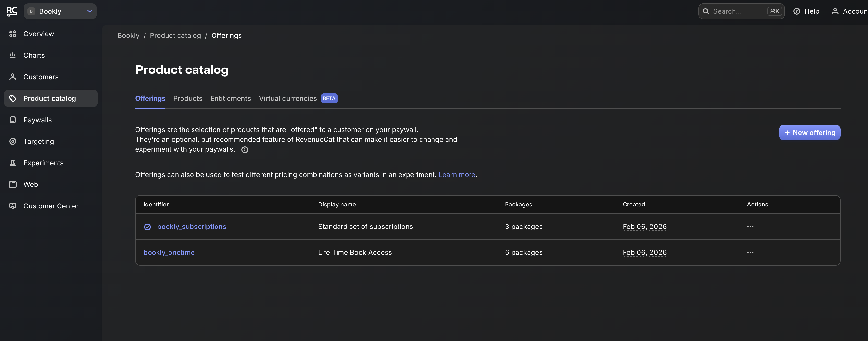Click the info icon after paywalls description
This screenshot has height=341, width=868.
(x=245, y=150)
